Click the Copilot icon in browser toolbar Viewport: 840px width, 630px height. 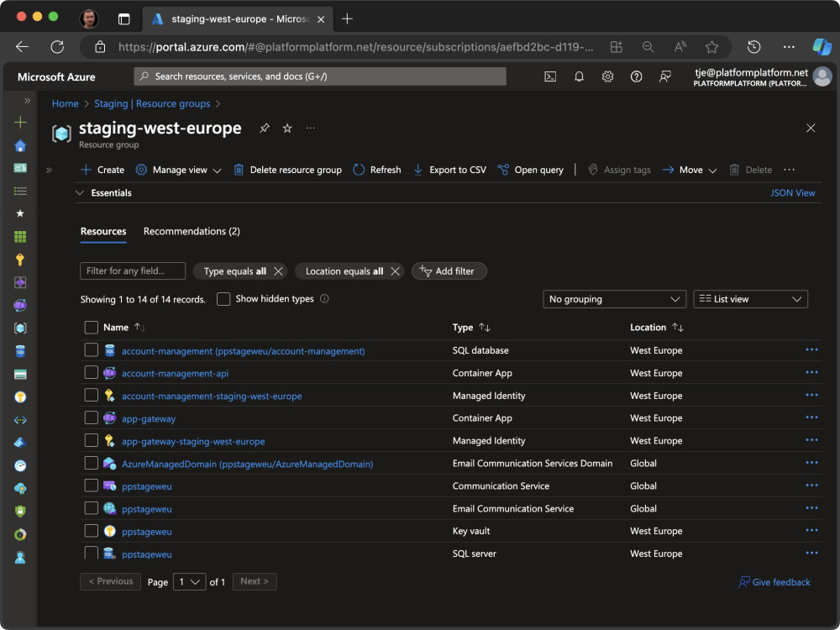822,47
